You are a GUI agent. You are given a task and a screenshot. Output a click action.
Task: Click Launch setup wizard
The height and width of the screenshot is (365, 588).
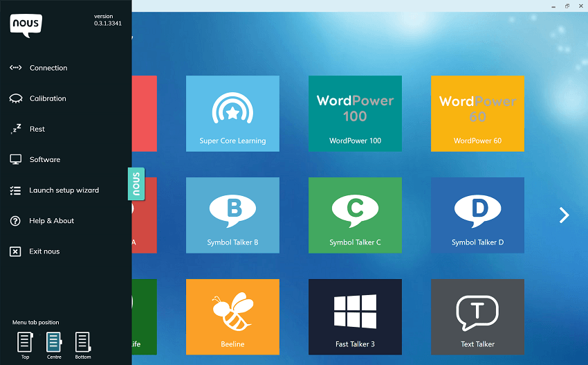[x=64, y=190]
